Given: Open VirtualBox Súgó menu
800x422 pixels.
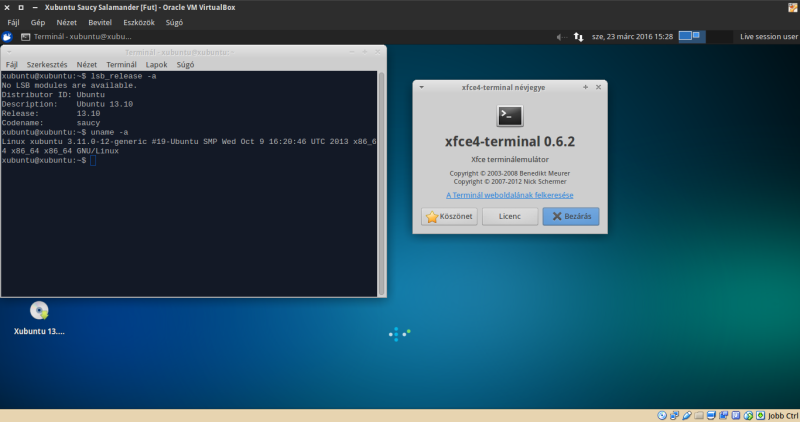Looking at the screenshot, I should (174, 22).
